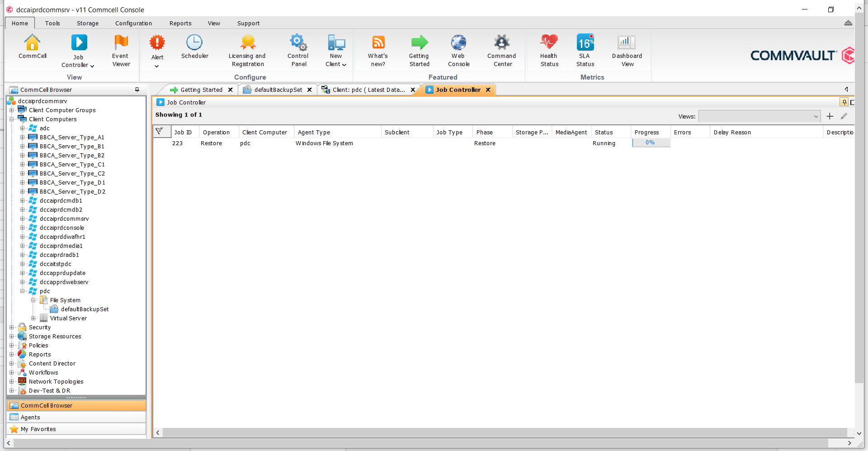868x451 pixels.
Task: Open the Job Controller ribbon button
Action: tap(78, 51)
